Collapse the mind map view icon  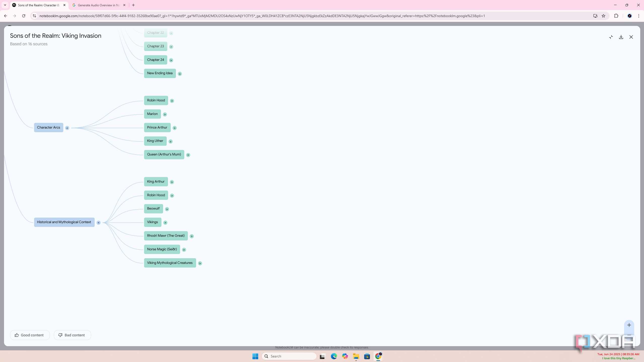611,37
